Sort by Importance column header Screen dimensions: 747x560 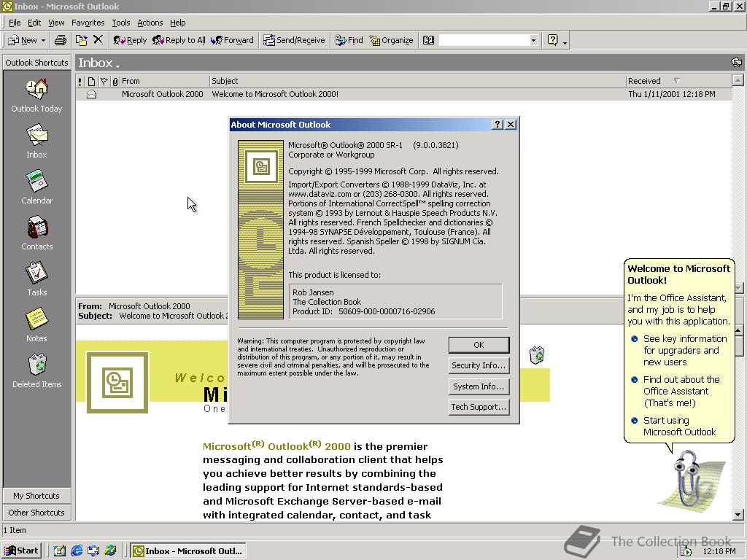[80, 81]
